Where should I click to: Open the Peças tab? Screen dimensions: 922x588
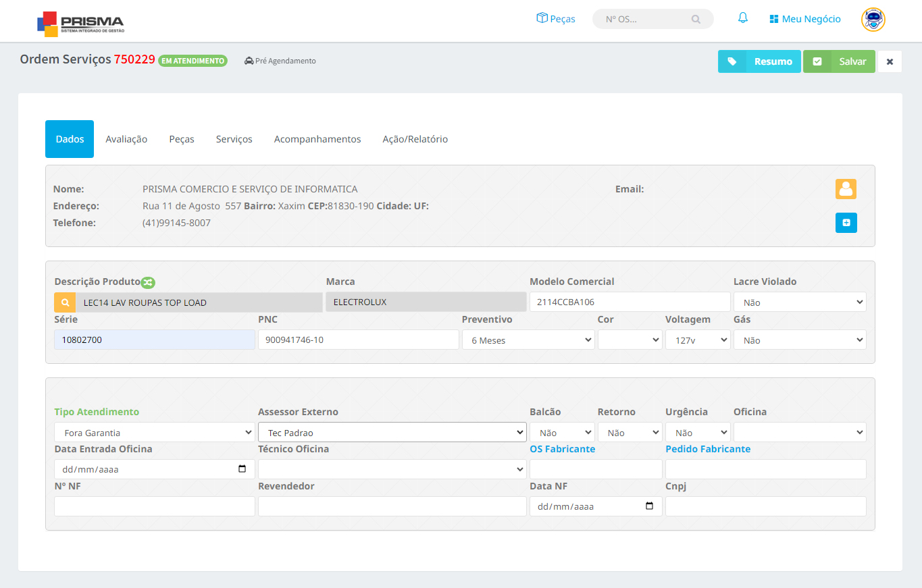click(182, 139)
